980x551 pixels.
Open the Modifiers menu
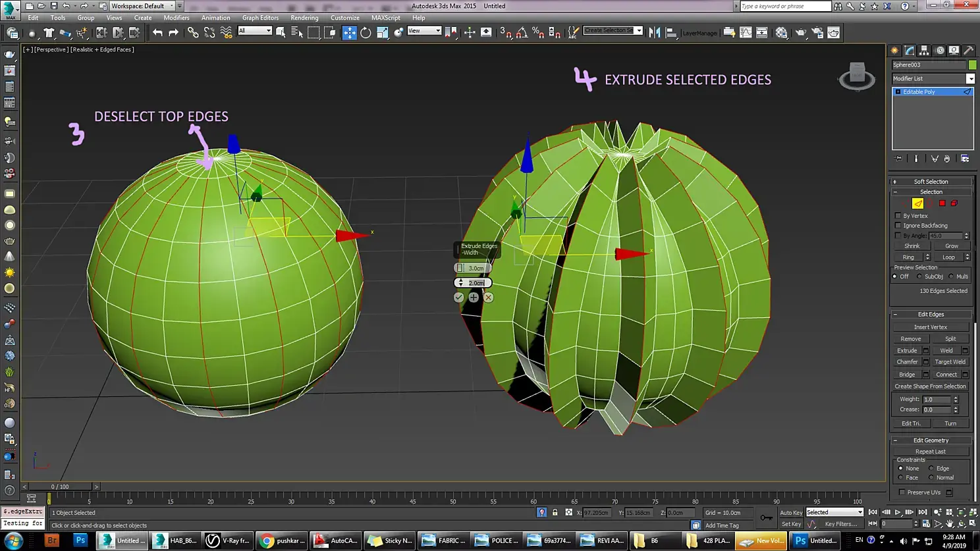point(176,18)
